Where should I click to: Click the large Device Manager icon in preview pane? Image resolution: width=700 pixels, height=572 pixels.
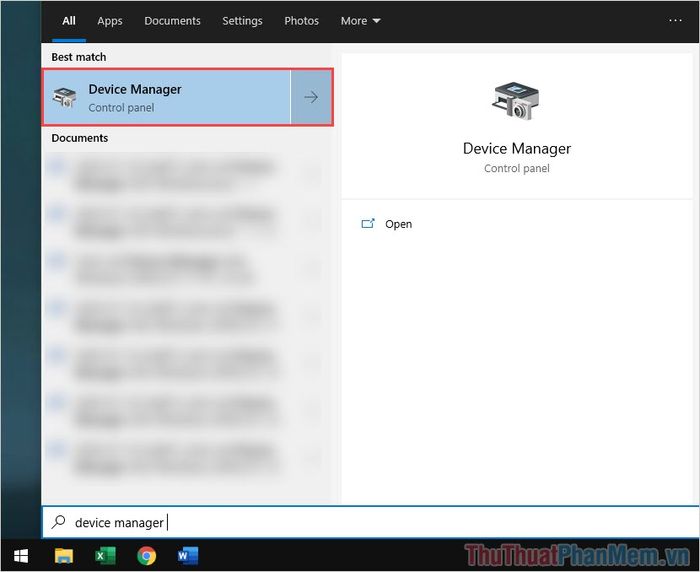[516, 102]
